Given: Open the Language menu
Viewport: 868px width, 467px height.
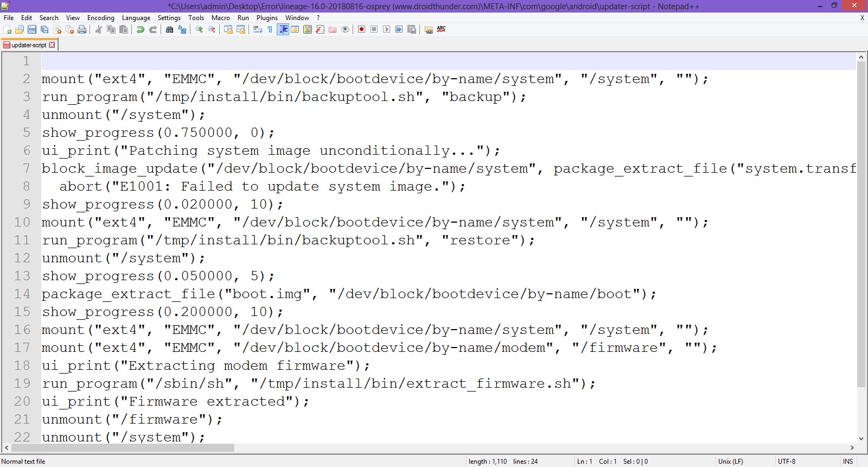Looking at the screenshot, I should coord(136,18).
